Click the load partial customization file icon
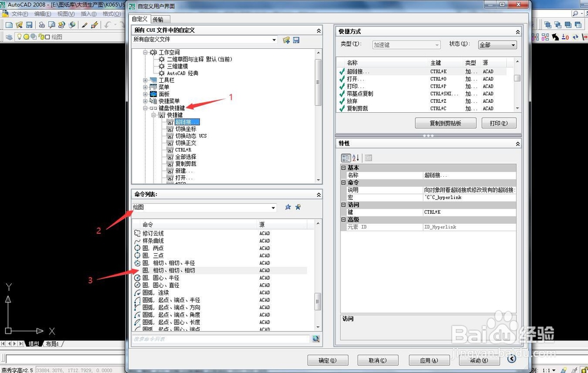588x373 pixels. pos(286,40)
